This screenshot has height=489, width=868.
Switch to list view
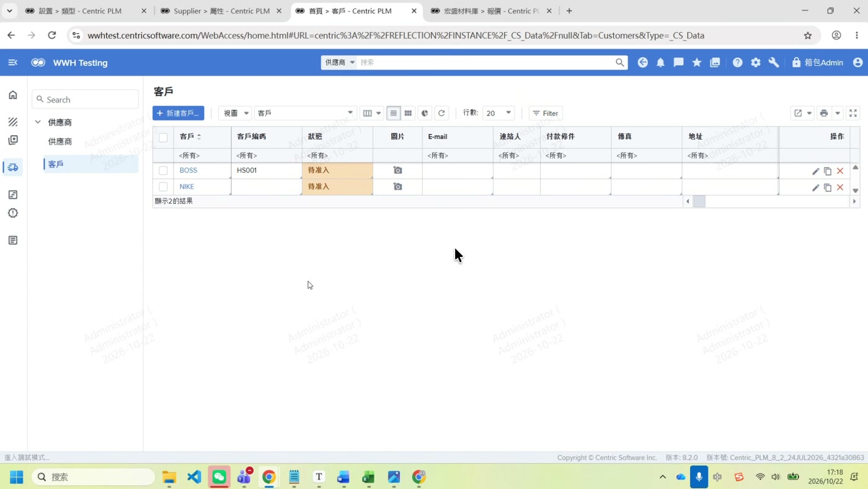[394, 113]
